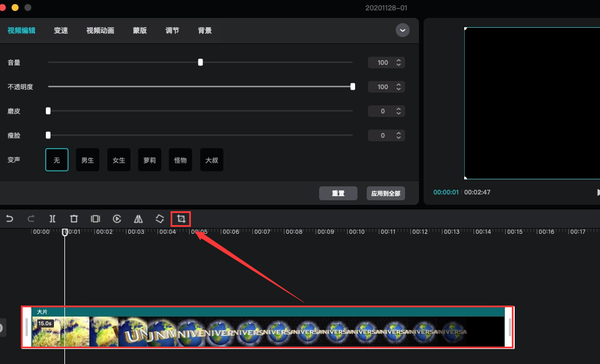Click the 变声 voice-change label
The image size is (600, 364).
pos(14,160)
